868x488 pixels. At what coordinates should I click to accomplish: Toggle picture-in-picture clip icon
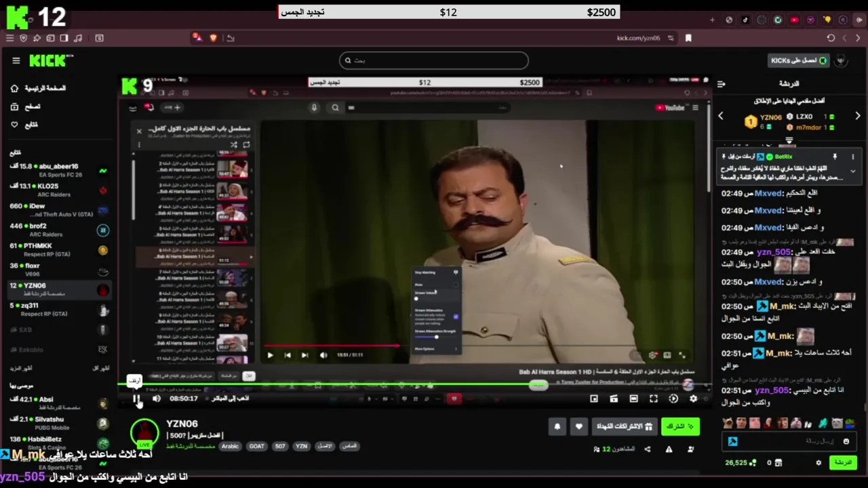614,399
